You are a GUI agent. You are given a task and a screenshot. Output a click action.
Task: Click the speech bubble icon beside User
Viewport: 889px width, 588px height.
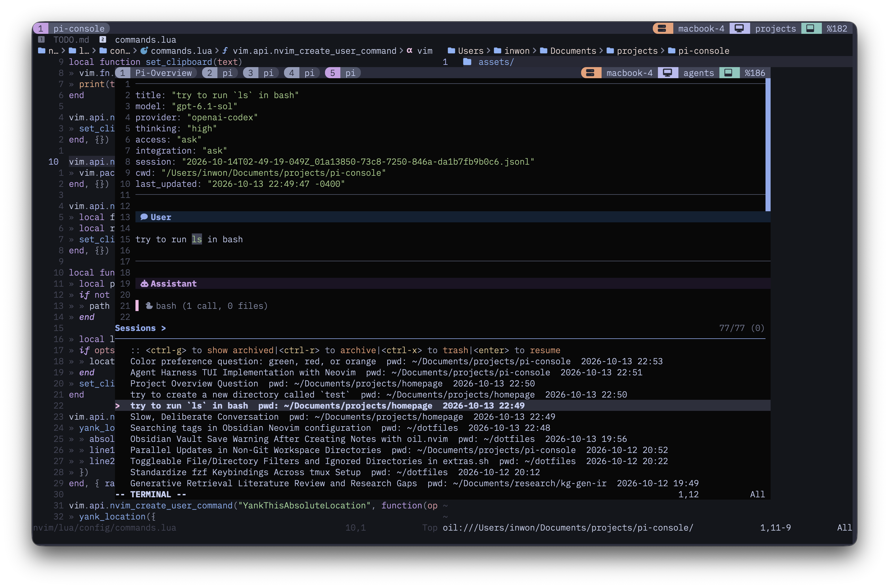(x=144, y=217)
